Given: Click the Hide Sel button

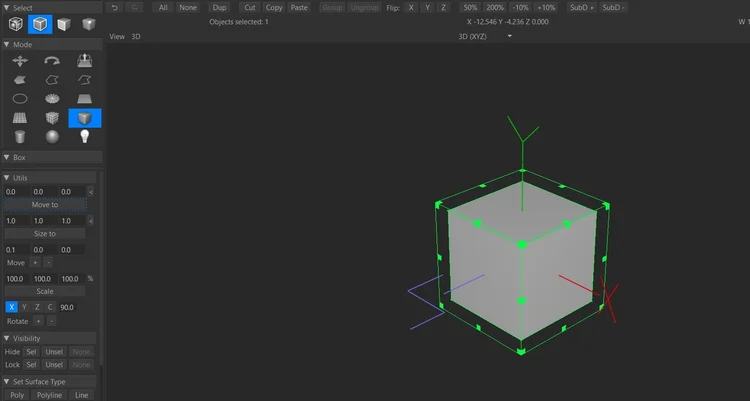Looking at the screenshot, I should coord(31,352).
